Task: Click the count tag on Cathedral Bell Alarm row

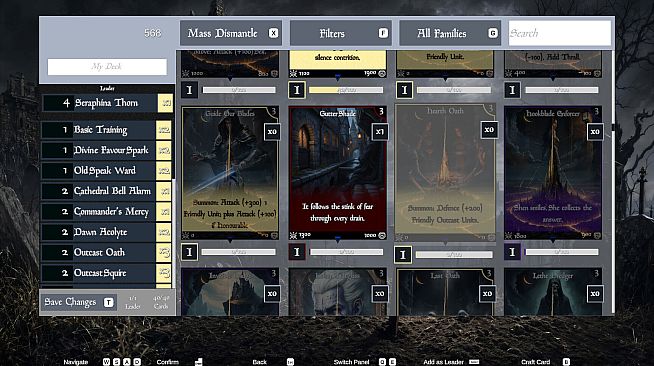Action: click(x=164, y=191)
